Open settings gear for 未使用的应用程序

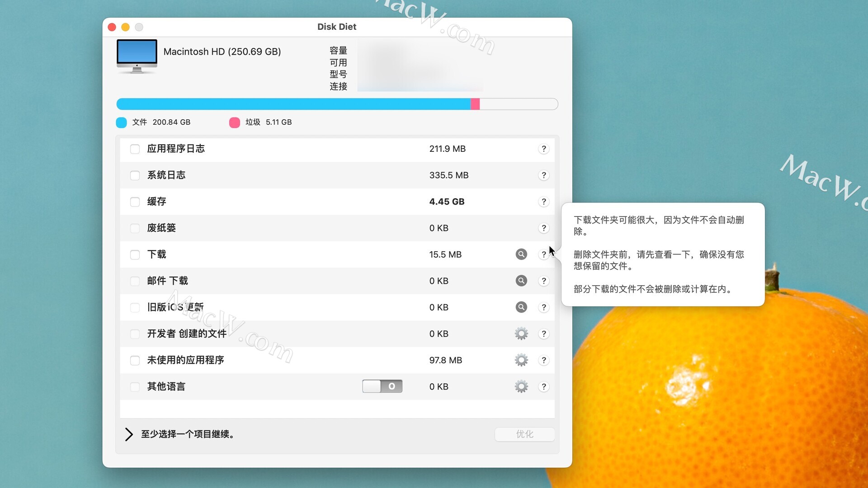tap(521, 360)
